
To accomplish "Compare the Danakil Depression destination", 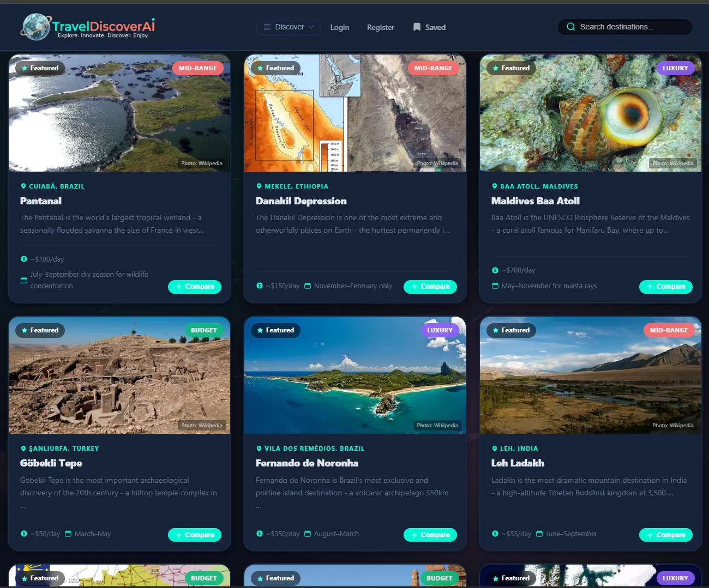I will point(430,287).
